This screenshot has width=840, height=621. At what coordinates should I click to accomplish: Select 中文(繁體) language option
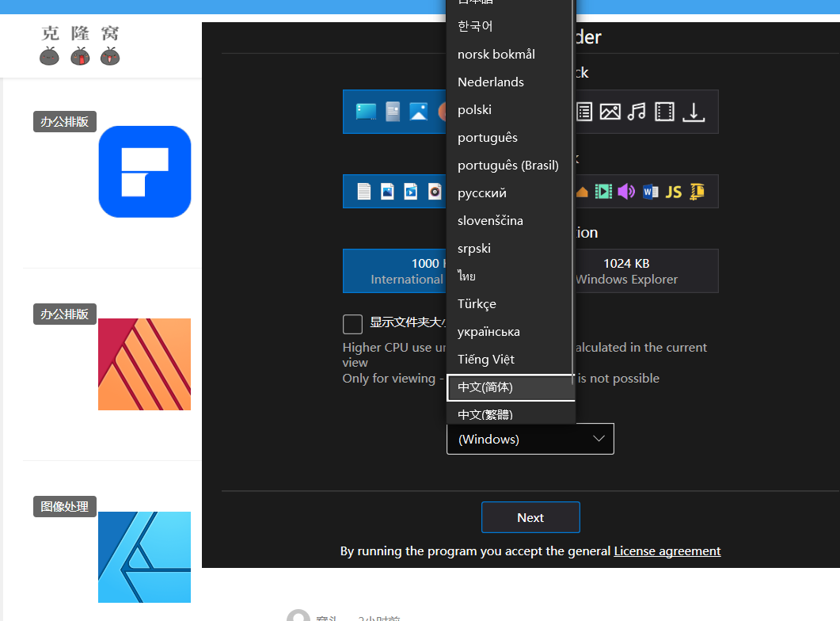pos(510,413)
